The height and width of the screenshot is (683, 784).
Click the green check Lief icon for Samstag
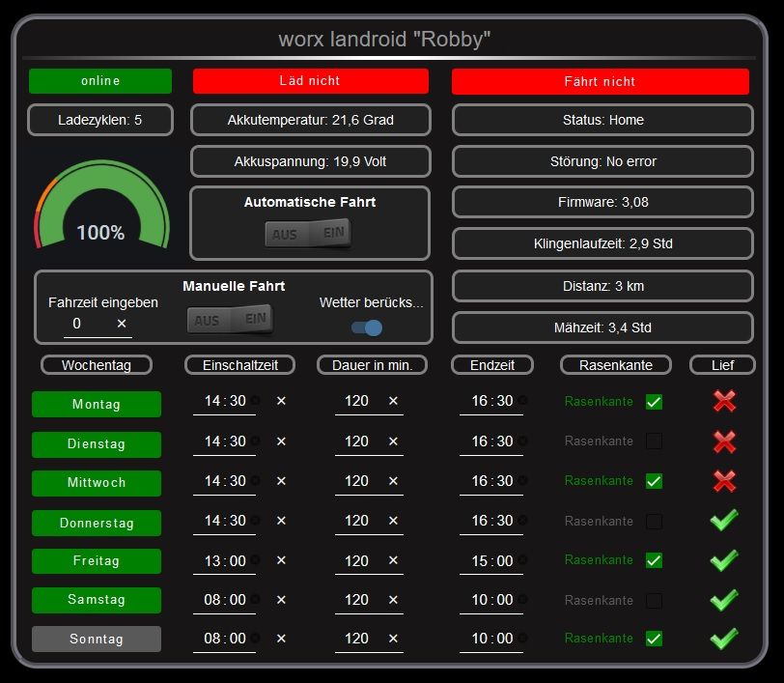click(724, 600)
